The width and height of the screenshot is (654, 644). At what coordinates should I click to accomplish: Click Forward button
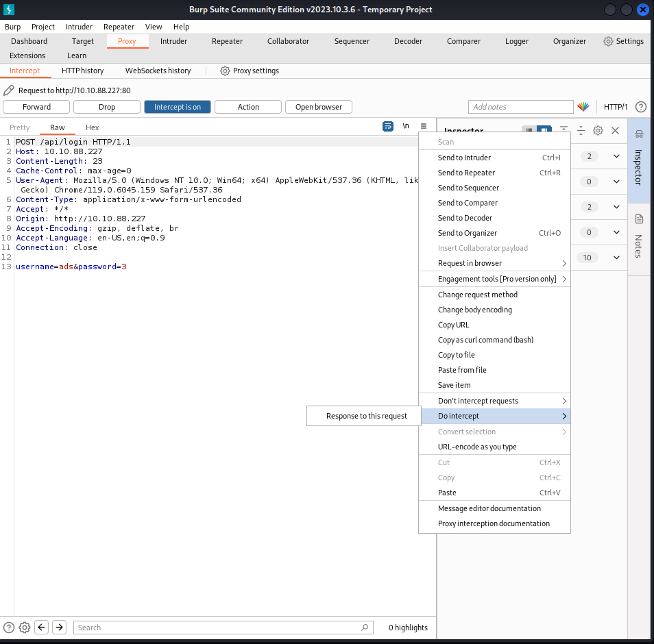coord(36,107)
